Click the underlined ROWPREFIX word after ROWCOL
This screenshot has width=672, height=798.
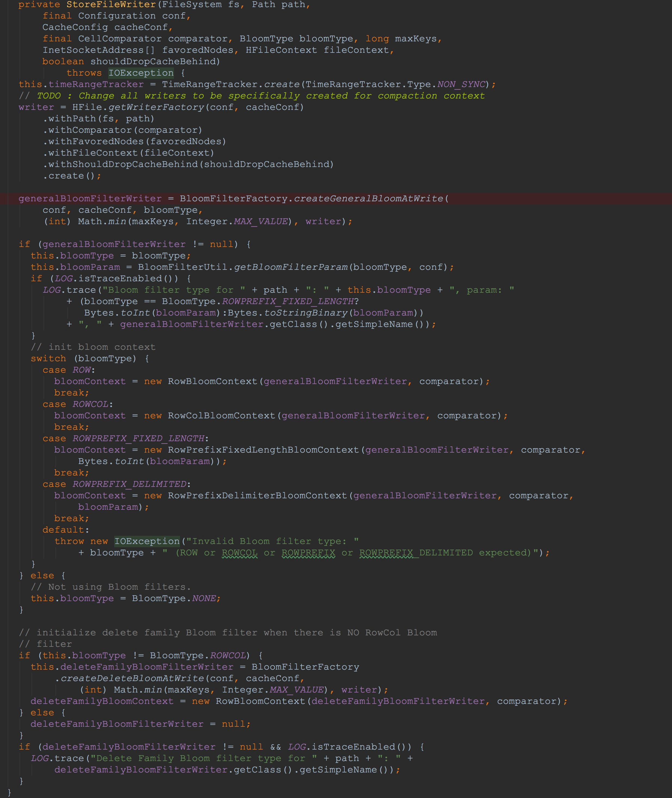point(309,553)
